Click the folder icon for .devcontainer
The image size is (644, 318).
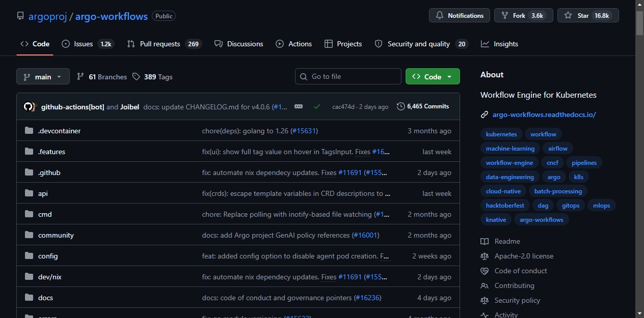[29, 131]
